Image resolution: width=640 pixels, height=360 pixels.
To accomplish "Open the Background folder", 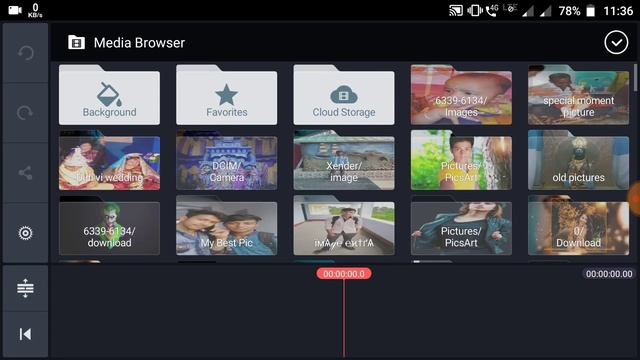I will click(109, 95).
